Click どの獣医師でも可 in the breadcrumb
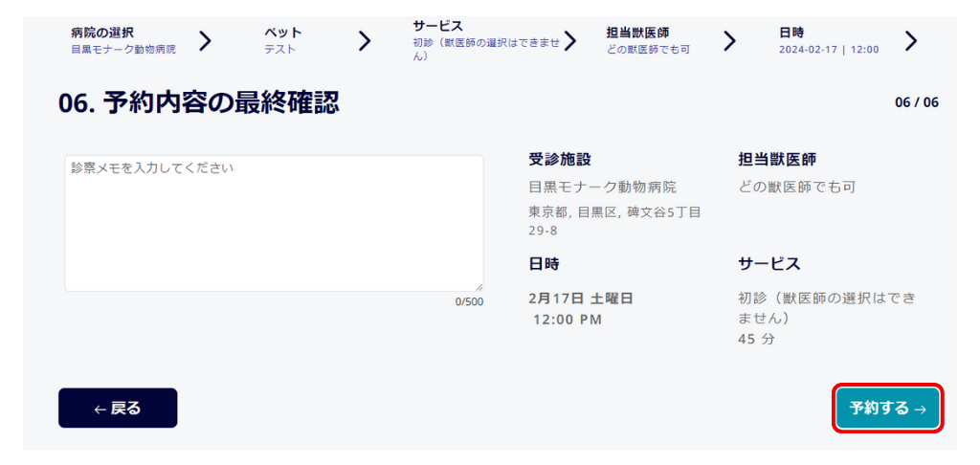This screenshot has width=980, height=465. (x=649, y=50)
